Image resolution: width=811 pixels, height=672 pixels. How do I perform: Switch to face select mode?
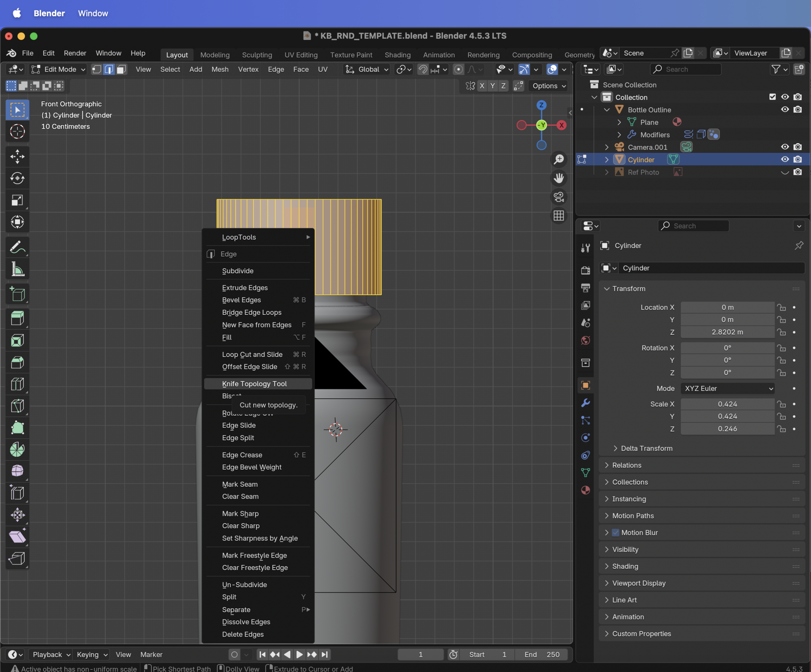click(121, 69)
